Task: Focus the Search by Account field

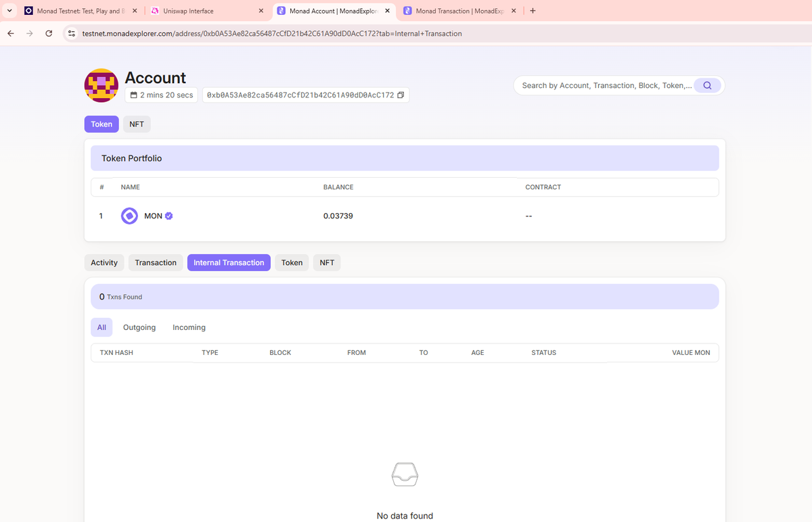Action: pyautogui.click(x=607, y=85)
